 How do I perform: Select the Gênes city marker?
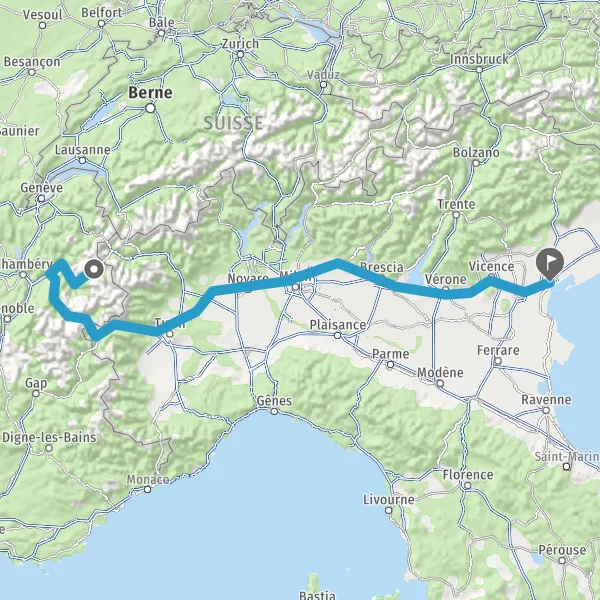point(274,412)
